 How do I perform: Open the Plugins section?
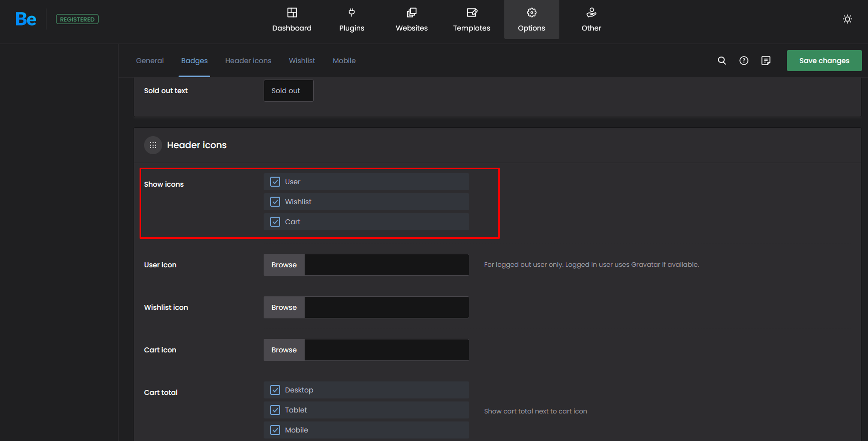[x=352, y=20]
